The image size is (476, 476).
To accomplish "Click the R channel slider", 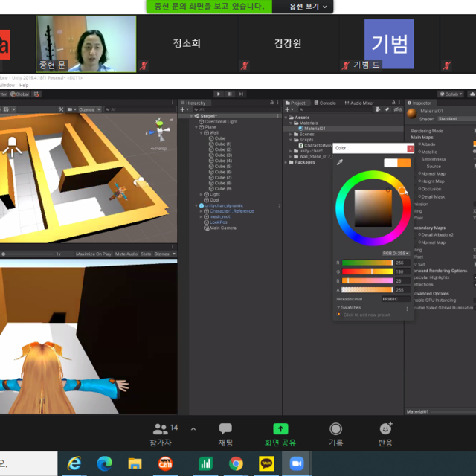I will tap(367, 263).
